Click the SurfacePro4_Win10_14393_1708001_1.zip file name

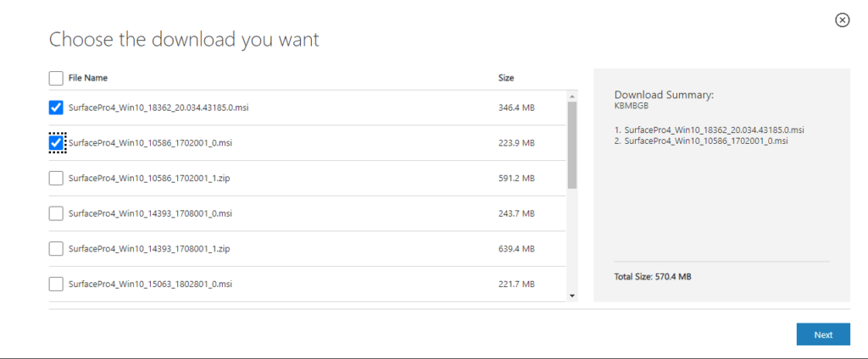tap(149, 249)
